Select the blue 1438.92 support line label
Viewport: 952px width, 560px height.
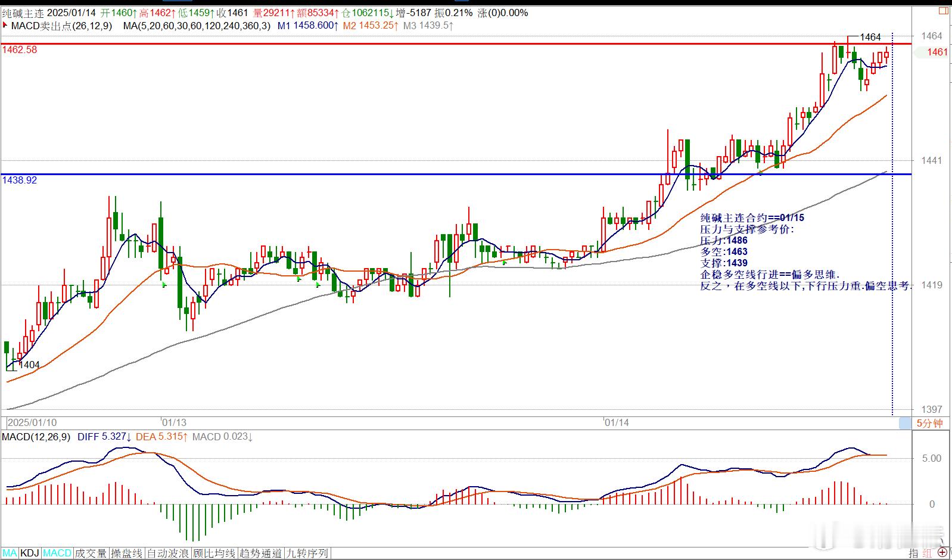20,180
